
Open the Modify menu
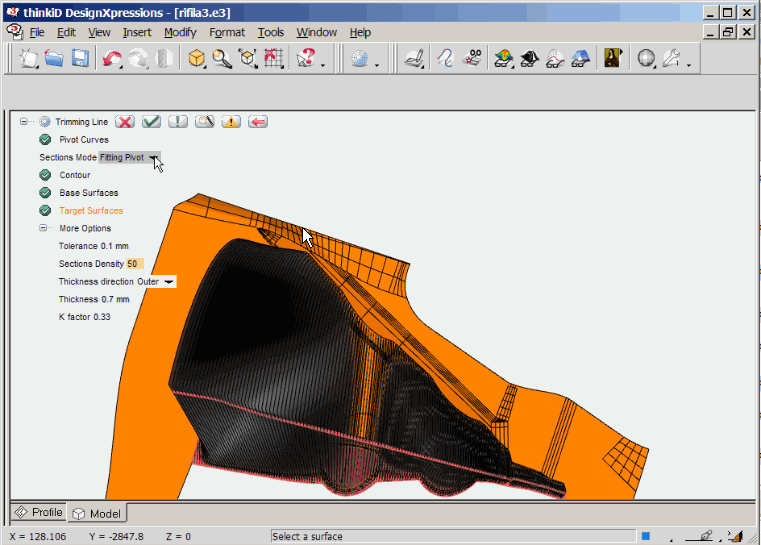[180, 32]
